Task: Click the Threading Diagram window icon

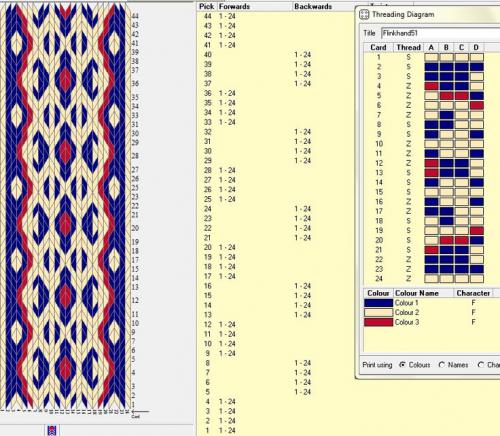Action: click(x=364, y=14)
